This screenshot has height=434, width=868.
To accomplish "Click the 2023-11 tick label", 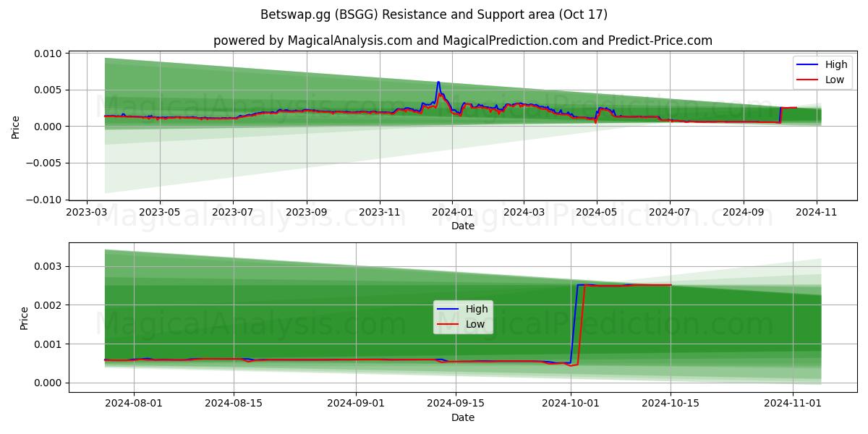I will (380, 213).
